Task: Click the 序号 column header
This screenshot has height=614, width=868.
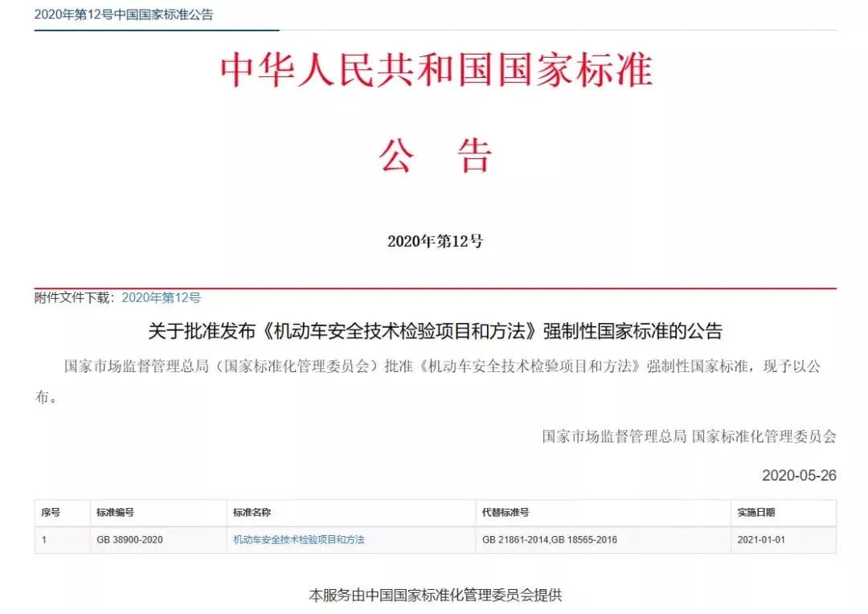Action: tap(51, 512)
